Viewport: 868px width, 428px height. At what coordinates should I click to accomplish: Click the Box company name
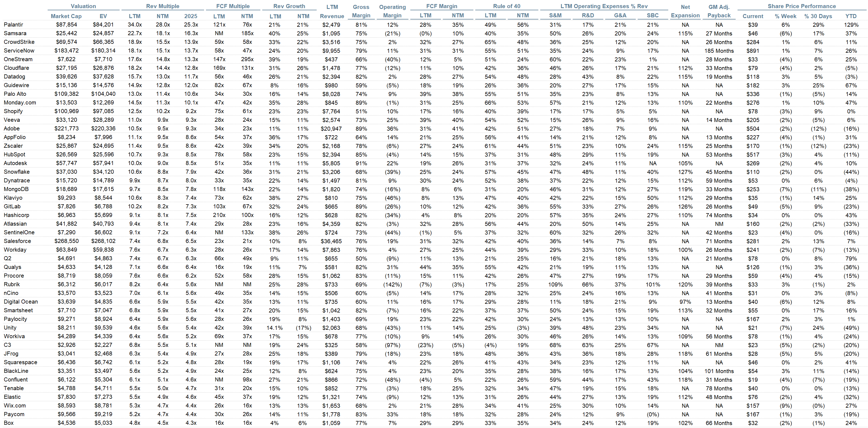click(9, 423)
